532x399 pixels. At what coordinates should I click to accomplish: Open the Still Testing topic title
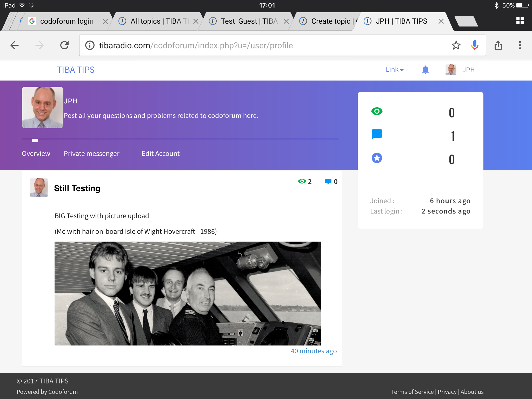[x=77, y=188]
